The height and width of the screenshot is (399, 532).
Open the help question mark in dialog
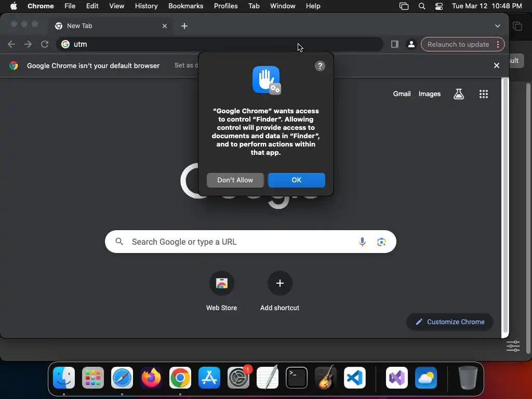[320, 66]
